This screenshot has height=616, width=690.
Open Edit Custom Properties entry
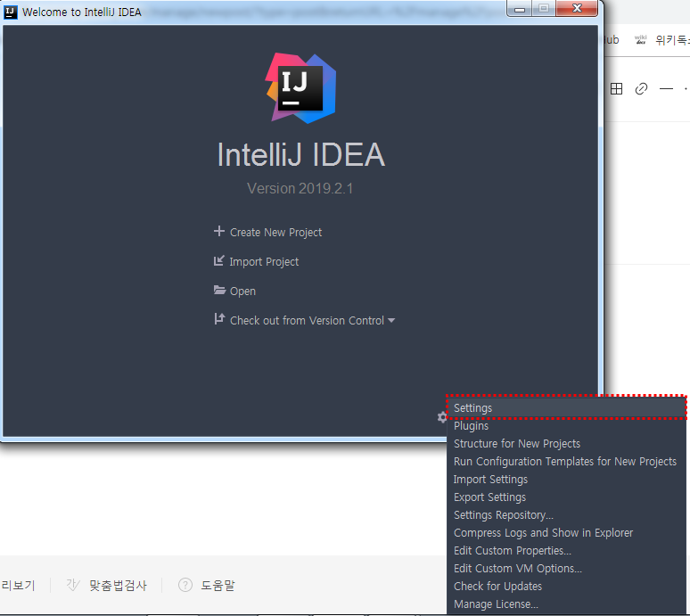click(566, 550)
